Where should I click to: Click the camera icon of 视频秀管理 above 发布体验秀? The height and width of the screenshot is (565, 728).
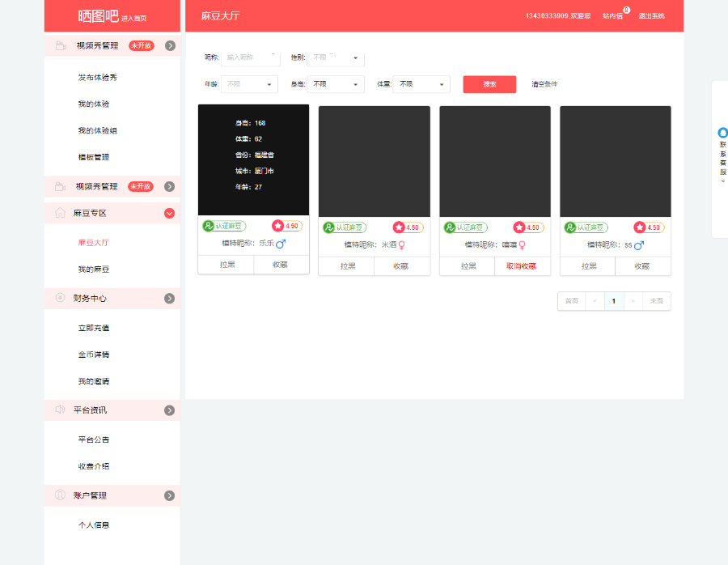(61, 45)
